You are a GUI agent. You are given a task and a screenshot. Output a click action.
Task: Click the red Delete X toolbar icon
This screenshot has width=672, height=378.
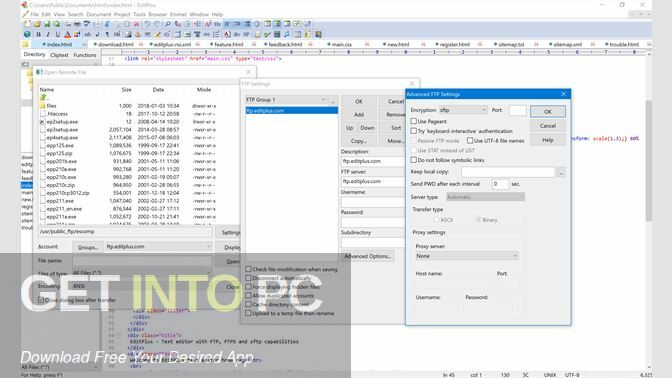tap(136, 24)
